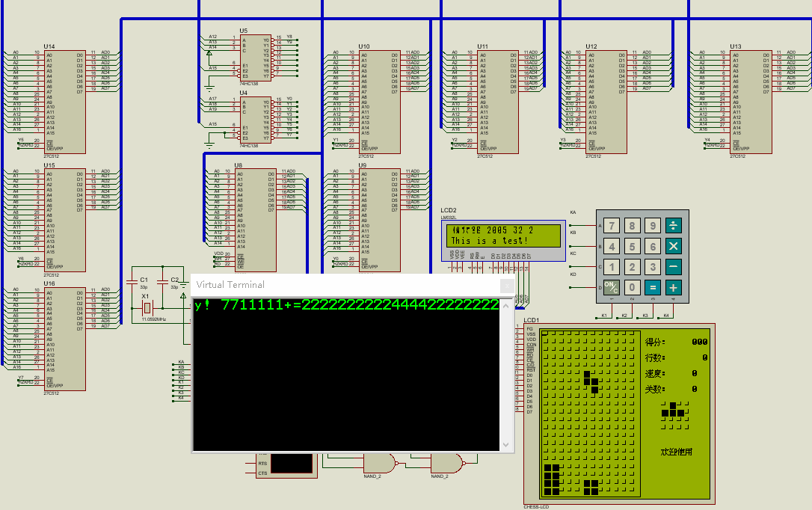Click the Virtual Terminal scroll up arrow
This screenshot has width=812, height=510.
(x=506, y=306)
